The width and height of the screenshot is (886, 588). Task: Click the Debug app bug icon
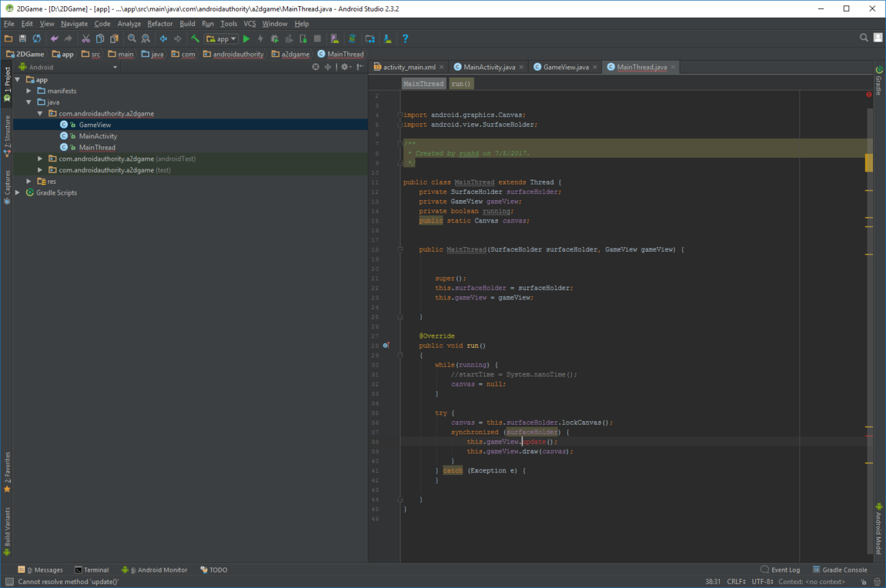click(x=274, y=39)
